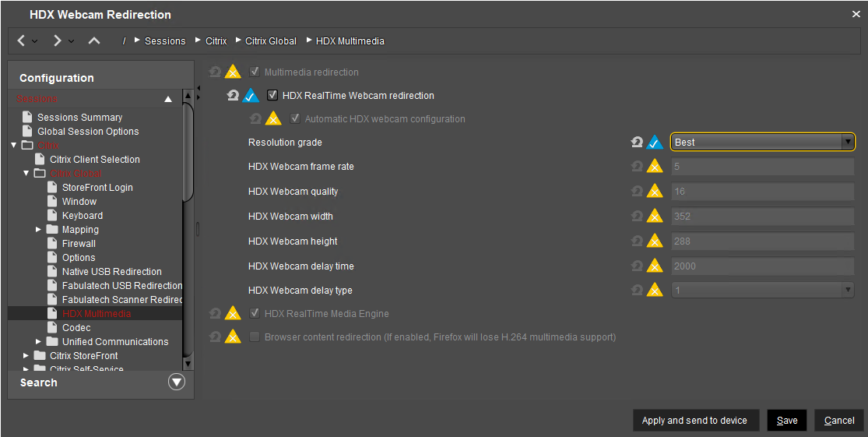Toggle HDX RealTime Media Engine checkbox
The height and width of the screenshot is (437, 868).
(255, 313)
